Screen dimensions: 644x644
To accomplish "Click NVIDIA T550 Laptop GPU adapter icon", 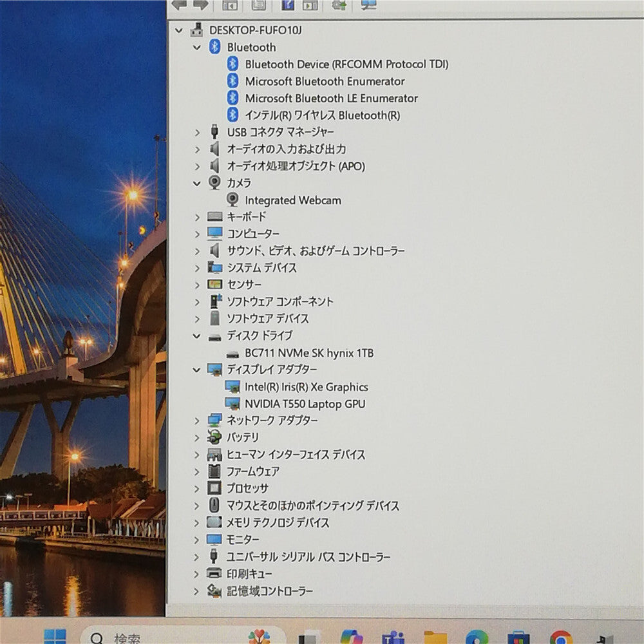I will tap(232, 403).
